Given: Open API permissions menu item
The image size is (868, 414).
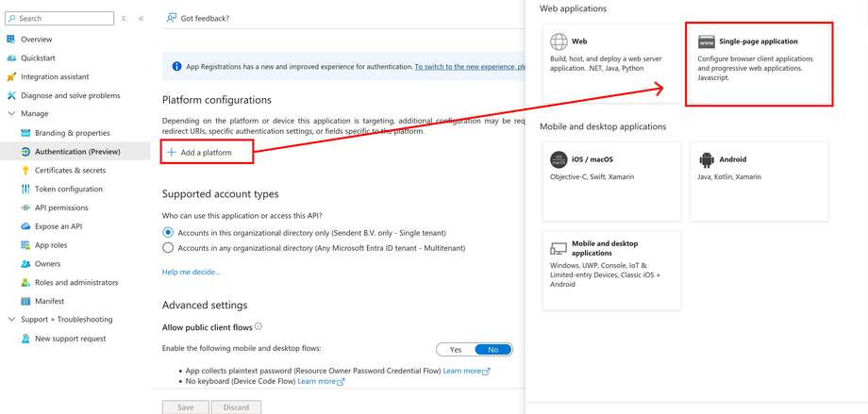Looking at the screenshot, I should (61, 207).
